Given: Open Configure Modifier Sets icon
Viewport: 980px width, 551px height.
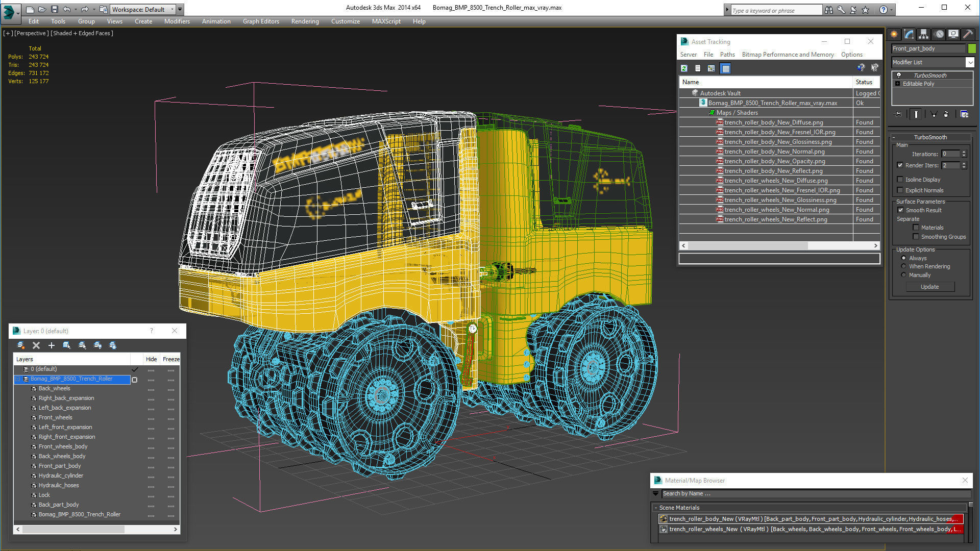Looking at the screenshot, I should tap(964, 114).
